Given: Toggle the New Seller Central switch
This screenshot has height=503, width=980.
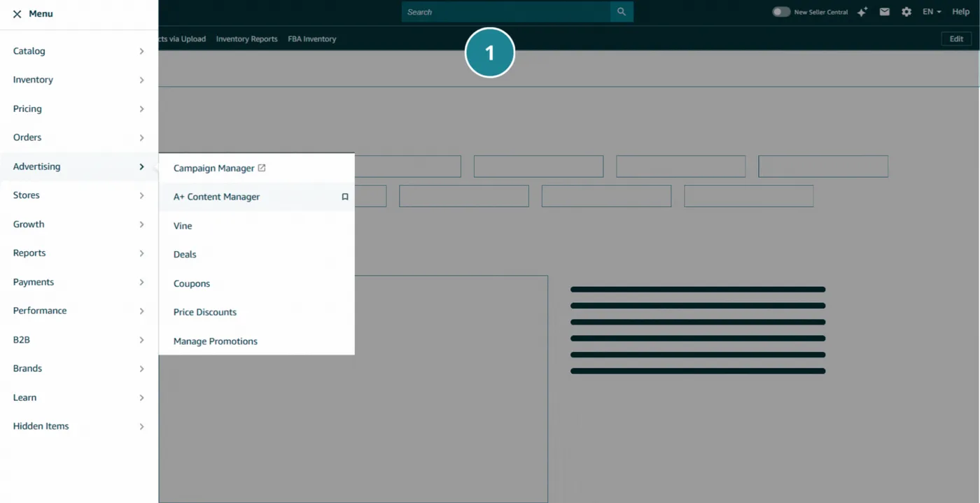Looking at the screenshot, I should [781, 12].
